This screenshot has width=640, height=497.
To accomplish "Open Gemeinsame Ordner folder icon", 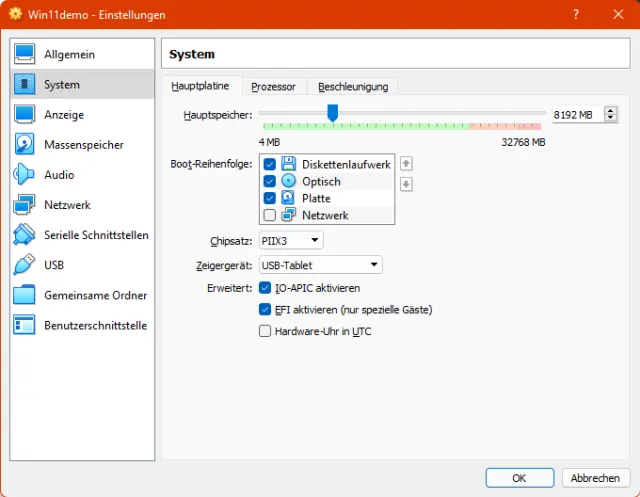I will pyautogui.click(x=25, y=295).
